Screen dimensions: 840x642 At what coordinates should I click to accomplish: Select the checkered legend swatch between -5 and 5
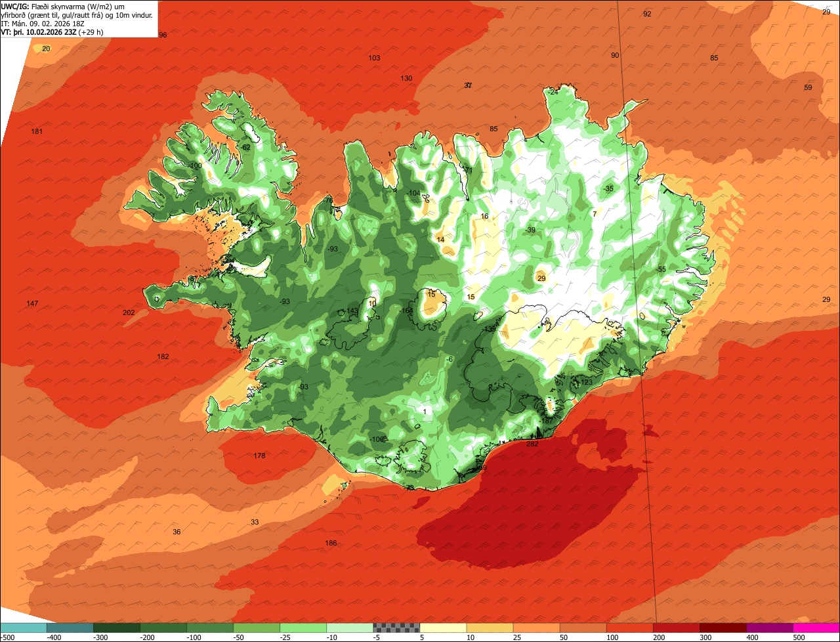click(x=396, y=628)
